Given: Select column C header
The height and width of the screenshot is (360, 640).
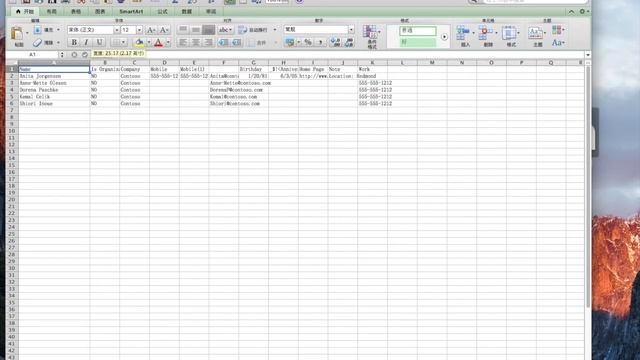Looking at the screenshot, I should tap(134, 62).
